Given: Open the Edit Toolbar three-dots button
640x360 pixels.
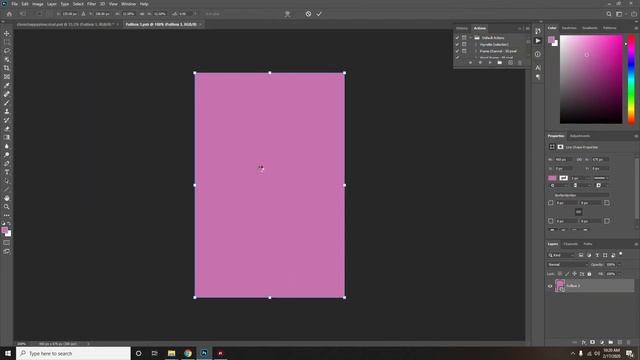Looking at the screenshot, I should [7, 215].
